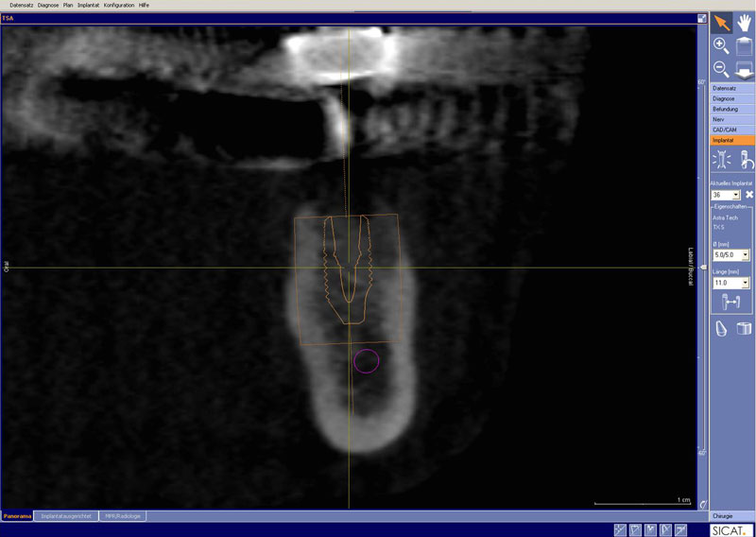
Task: Delete current implant with X icon
Action: pyautogui.click(x=748, y=195)
